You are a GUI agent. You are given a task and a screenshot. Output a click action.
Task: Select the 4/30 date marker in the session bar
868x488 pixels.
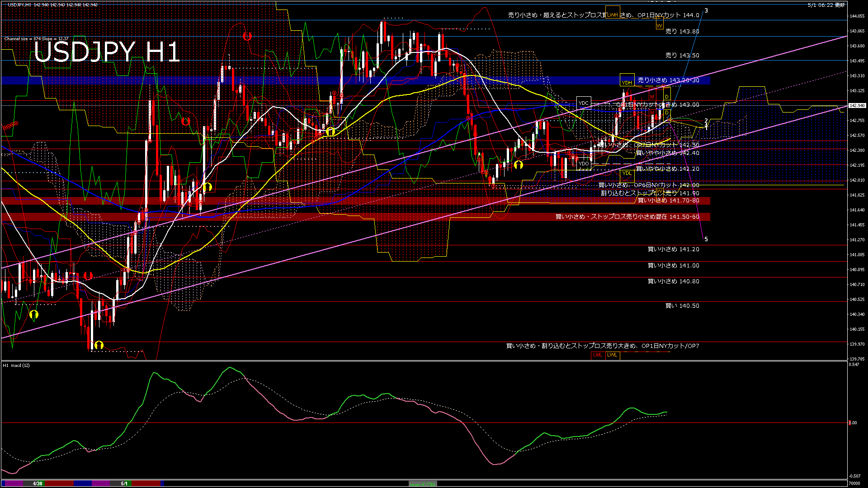click(x=38, y=483)
